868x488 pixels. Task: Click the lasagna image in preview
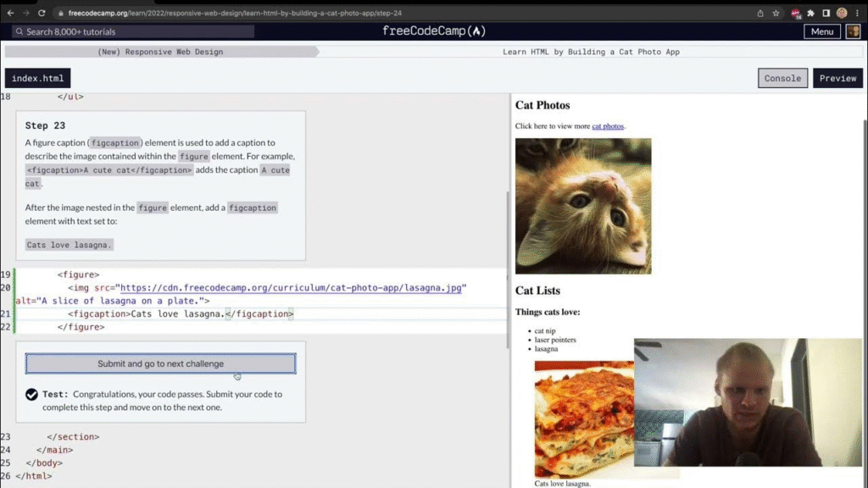tap(584, 419)
